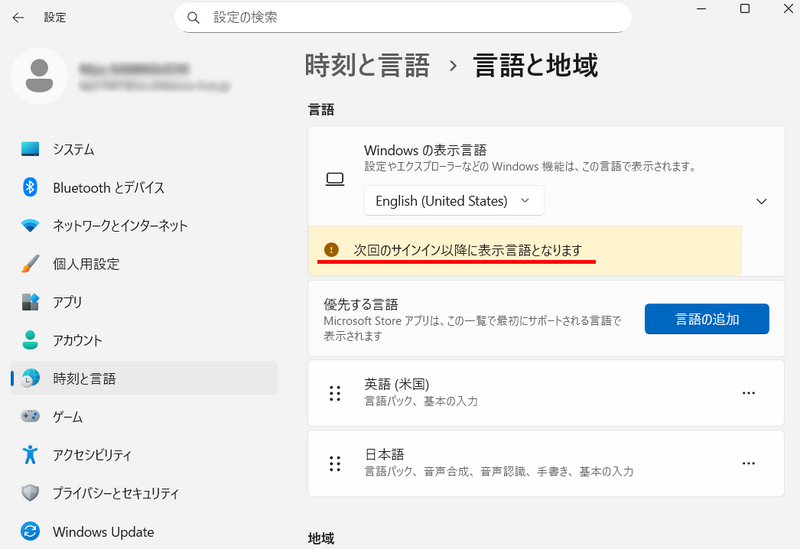This screenshot has width=800, height=549.
Task: Click the Bluetooth icon in sidebar
Action: pos(30,187)
